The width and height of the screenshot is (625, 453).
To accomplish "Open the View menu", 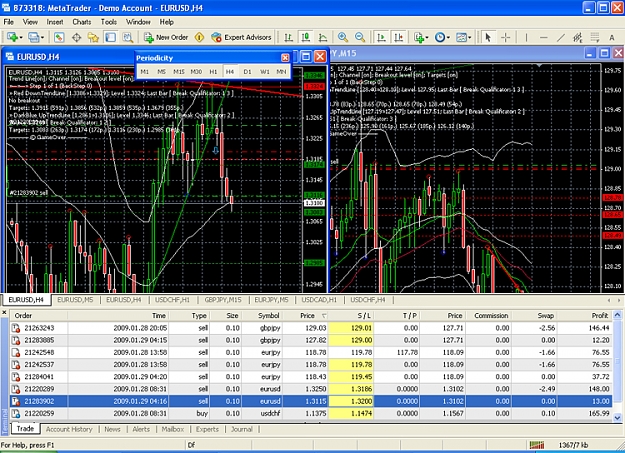I will (30, 22).
